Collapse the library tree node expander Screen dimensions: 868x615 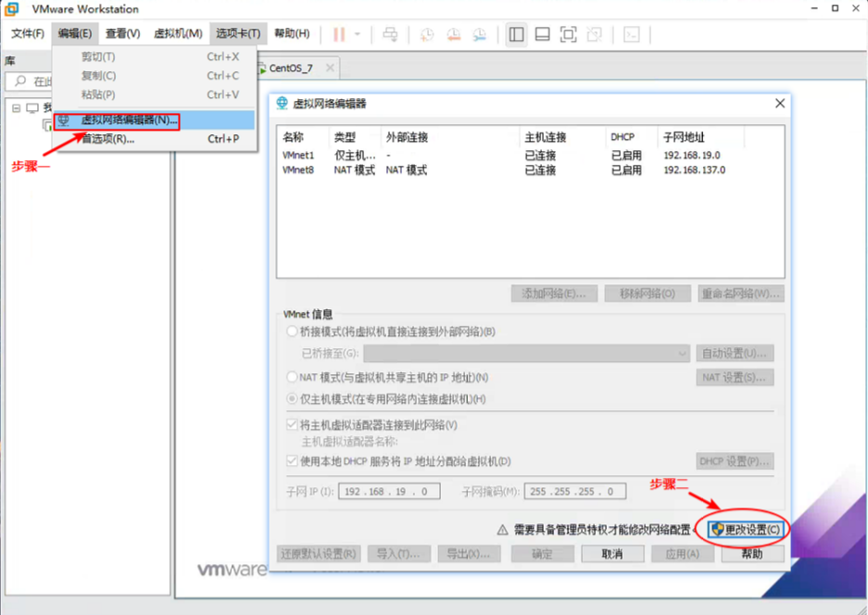[16, 108]
